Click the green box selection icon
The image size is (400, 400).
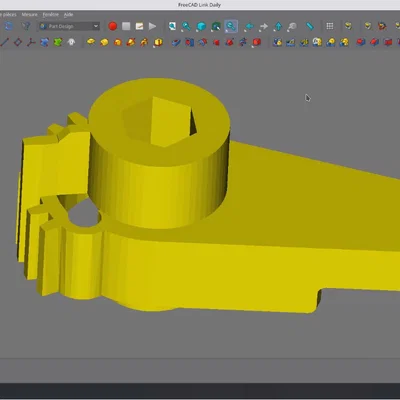[x=216, y=26]
